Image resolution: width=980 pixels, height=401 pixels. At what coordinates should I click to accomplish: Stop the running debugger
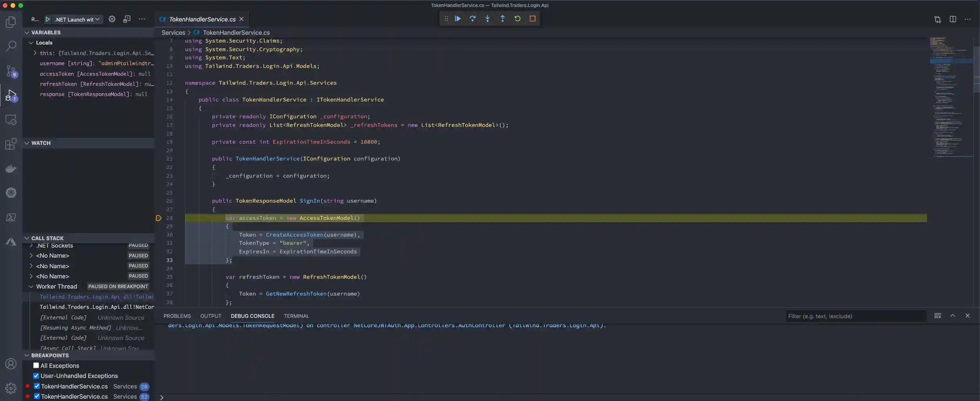[x=532, y=18]
